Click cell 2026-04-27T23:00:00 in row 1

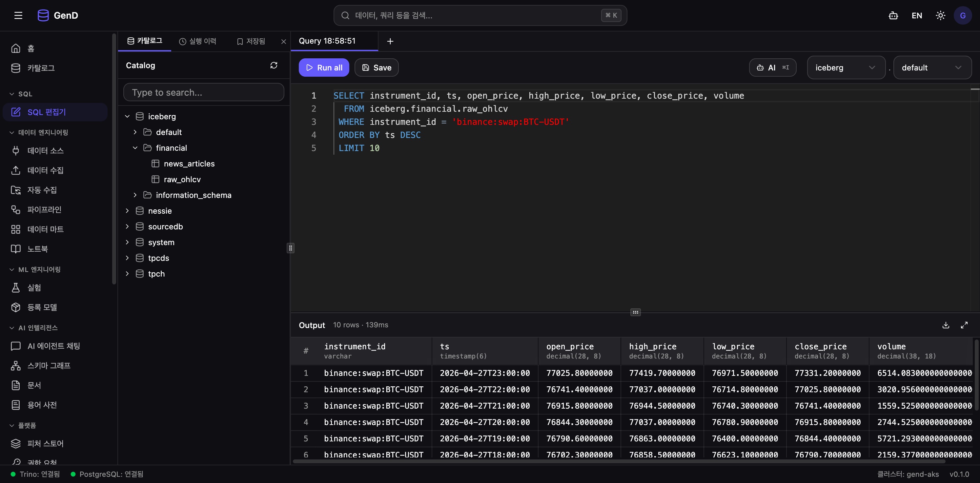pyautogui.click(x=485, y=373)
